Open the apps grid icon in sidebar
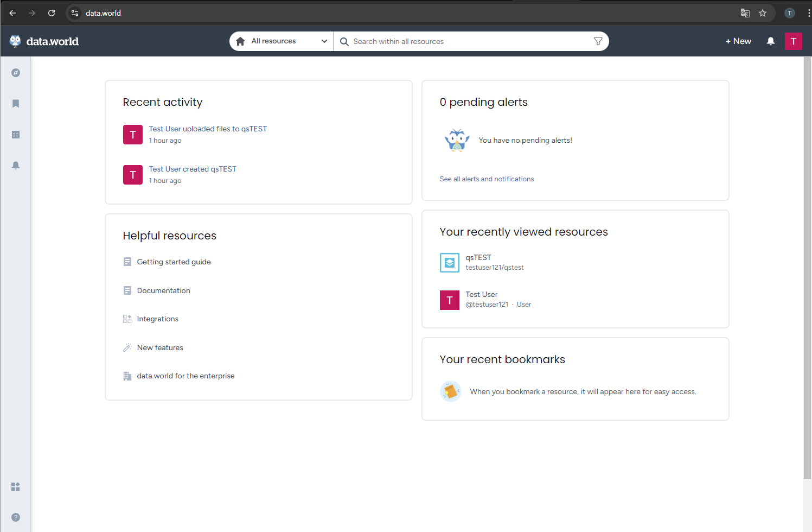The image size is (812, 532). [x=16, y=486]
